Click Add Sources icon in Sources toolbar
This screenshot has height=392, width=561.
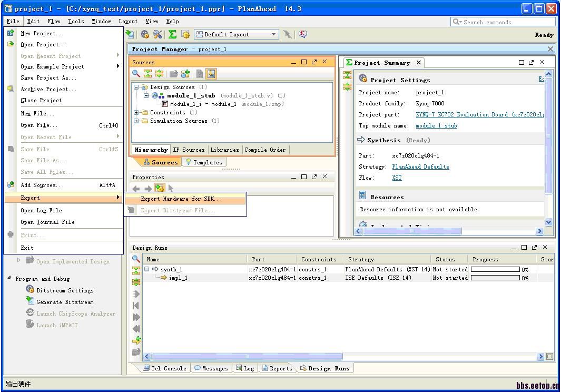185,74
